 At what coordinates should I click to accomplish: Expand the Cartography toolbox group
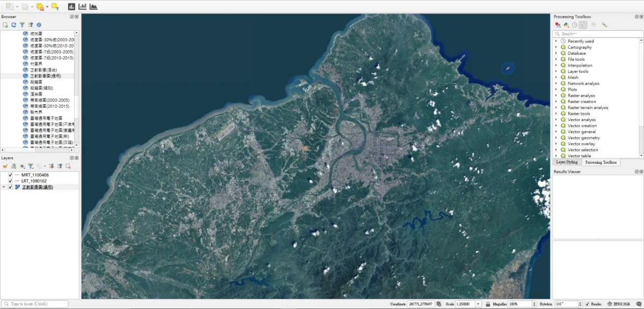click(x=556, y=47)
